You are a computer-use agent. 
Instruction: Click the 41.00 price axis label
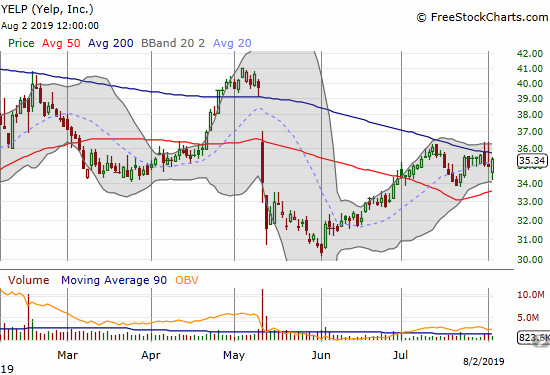pyautogui.click(x=530, y=68)
